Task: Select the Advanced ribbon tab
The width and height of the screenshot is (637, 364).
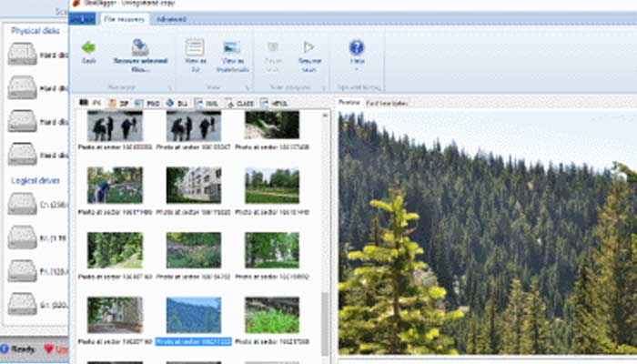Action: (x=171, y=19)
